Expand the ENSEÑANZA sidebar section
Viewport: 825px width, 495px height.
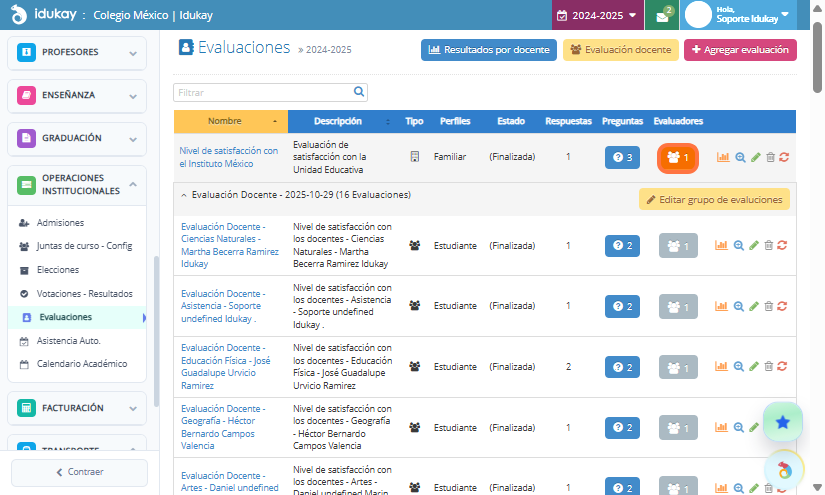click(x=77, y=96)
